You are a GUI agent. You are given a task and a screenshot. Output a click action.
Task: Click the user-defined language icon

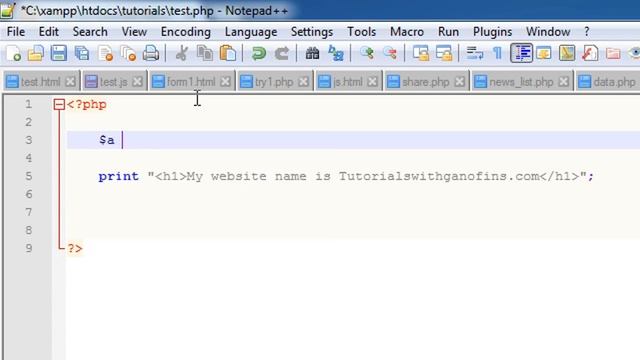coord(544,53)
